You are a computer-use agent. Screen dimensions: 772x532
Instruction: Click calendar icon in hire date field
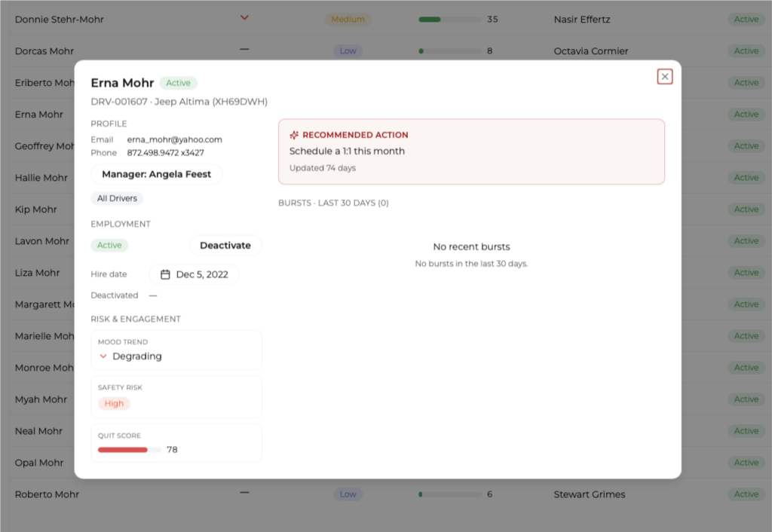point(165,274)
